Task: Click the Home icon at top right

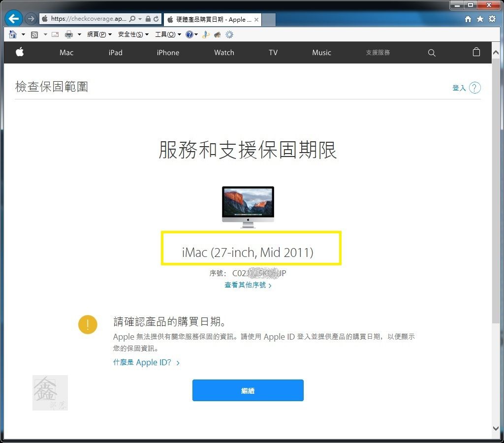Action: tap(468, 19)
